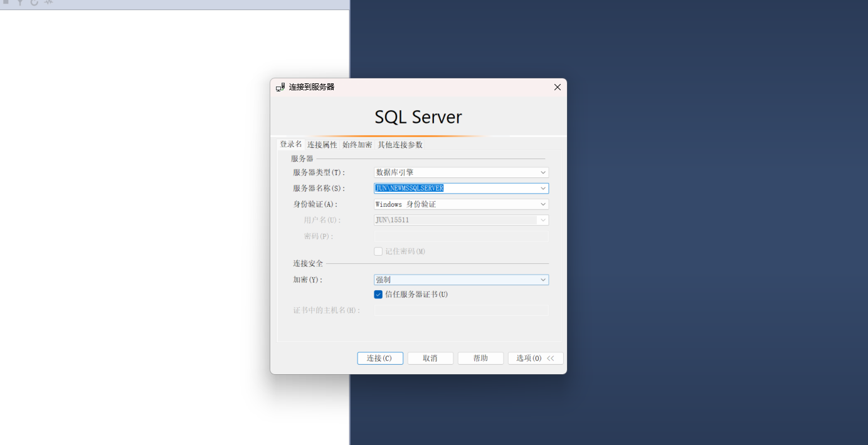Click the 密码 input field

tap(462, 236)
